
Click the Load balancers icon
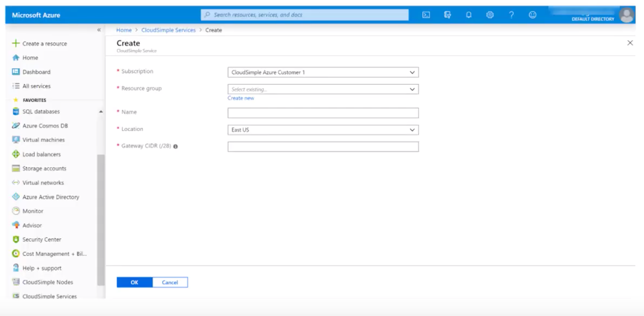[16, 154]
